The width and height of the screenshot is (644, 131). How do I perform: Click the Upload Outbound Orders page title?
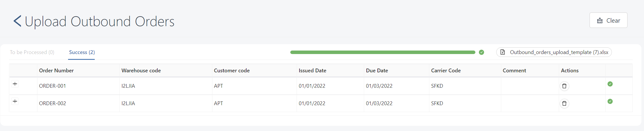(x=99, y=21)
